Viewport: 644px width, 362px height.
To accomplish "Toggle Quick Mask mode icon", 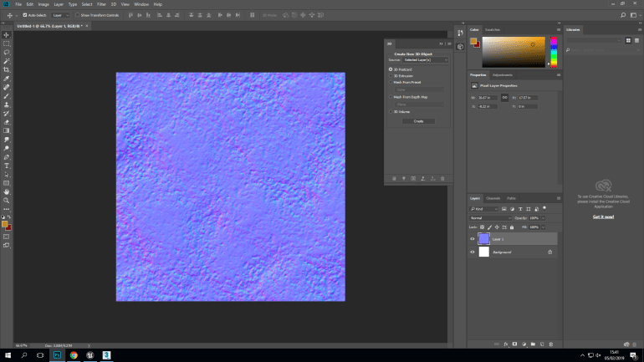I will (6, 237).
